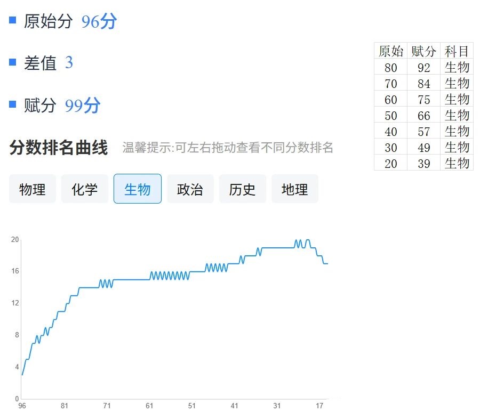Click the 99分 assigned score value

83,106
